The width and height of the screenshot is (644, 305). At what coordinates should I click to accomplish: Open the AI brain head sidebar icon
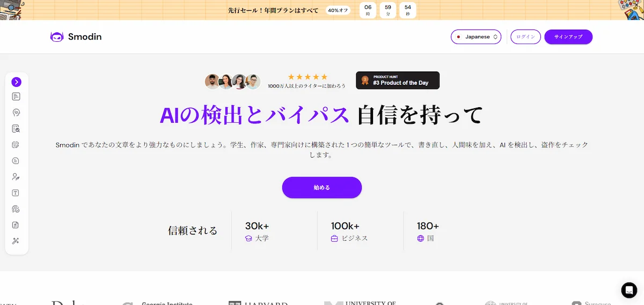tap(16, 113)
